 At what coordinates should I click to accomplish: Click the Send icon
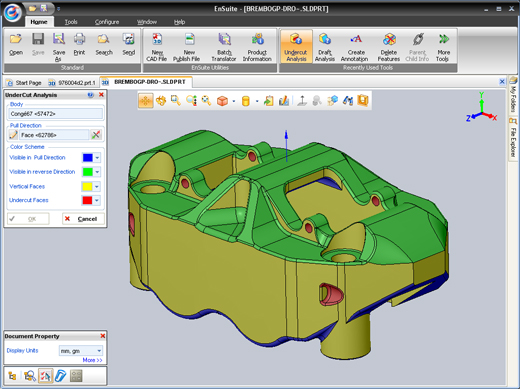(129, 45)
